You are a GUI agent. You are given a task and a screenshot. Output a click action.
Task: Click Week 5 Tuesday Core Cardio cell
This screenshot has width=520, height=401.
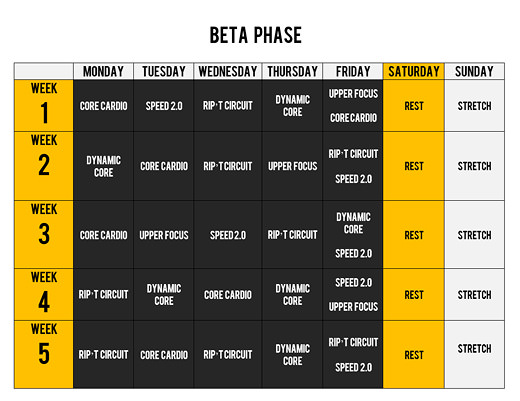(x=164, y=355)
